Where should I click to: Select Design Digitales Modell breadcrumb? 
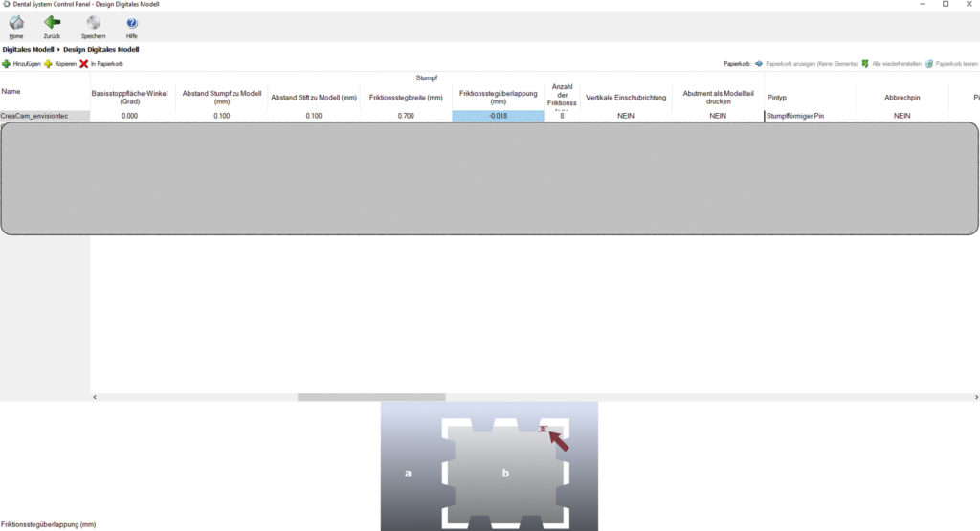point(100,50)
